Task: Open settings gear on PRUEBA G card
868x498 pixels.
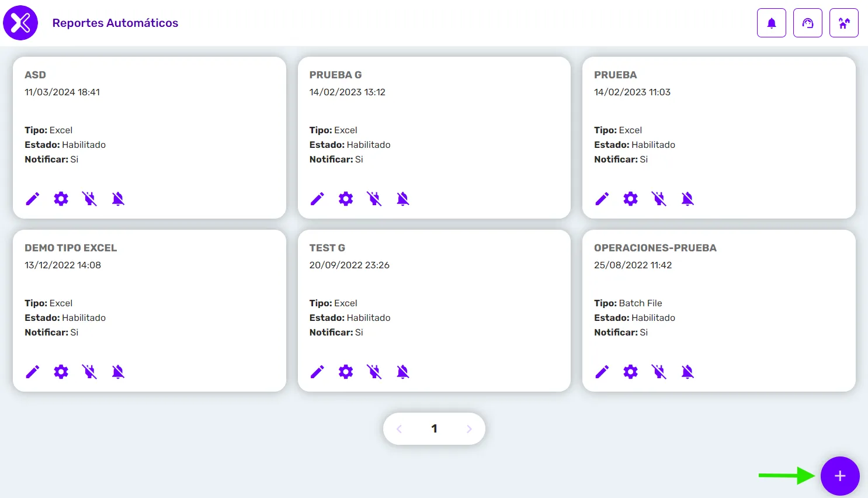Action: 346,199
